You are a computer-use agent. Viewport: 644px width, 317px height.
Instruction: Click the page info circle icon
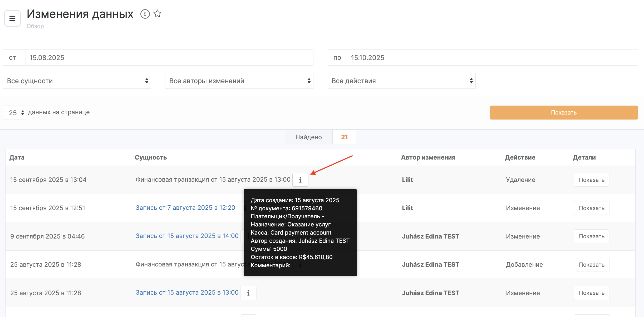[145, 14]
